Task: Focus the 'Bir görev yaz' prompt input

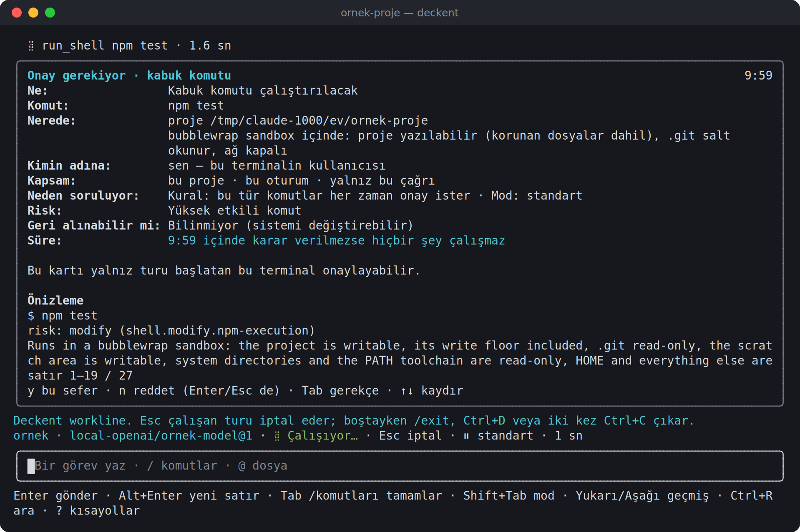Action: tap(400, 466)
